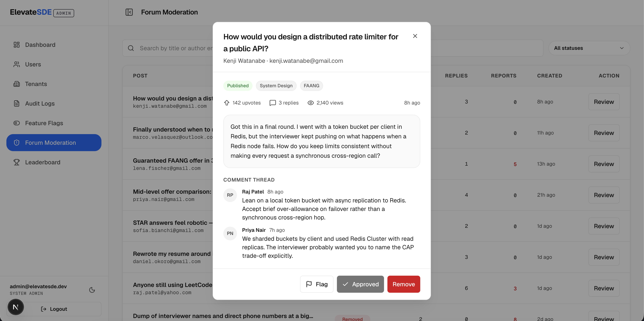Viewport: 644px width, 321px height.
Task: Click the Users people icon
Action: point(16,64)
